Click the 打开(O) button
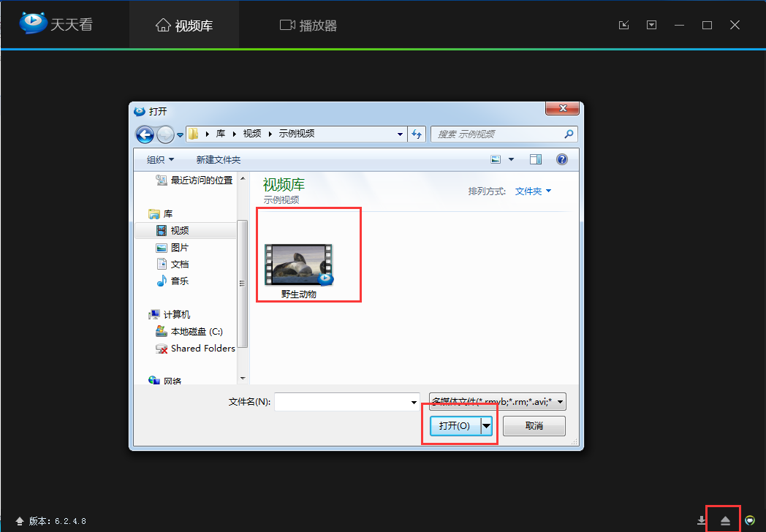Viewport: 766px width, 532px height. pyautogui.click(x=455, y=425)
